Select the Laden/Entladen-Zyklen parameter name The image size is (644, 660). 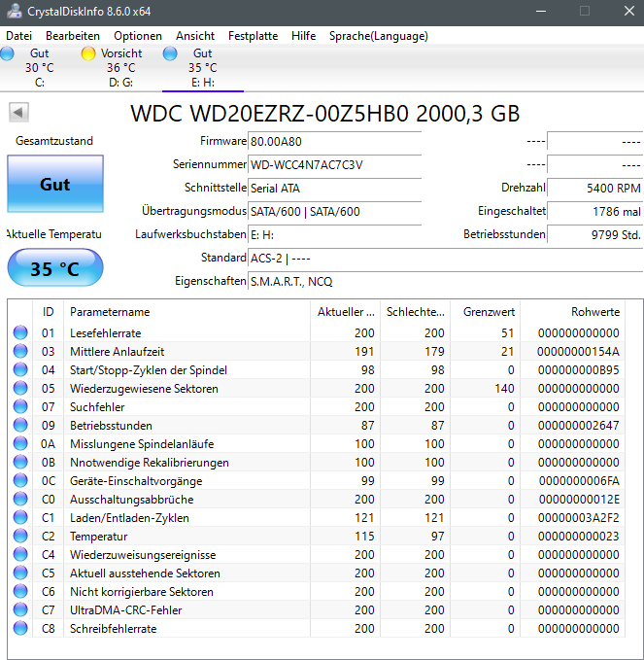click(129, 518)
